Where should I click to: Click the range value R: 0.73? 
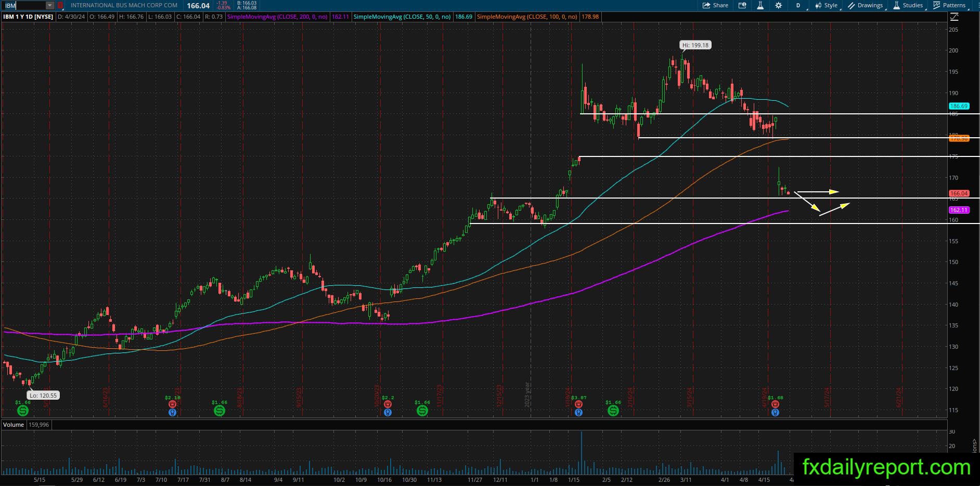tap(214, 17)
